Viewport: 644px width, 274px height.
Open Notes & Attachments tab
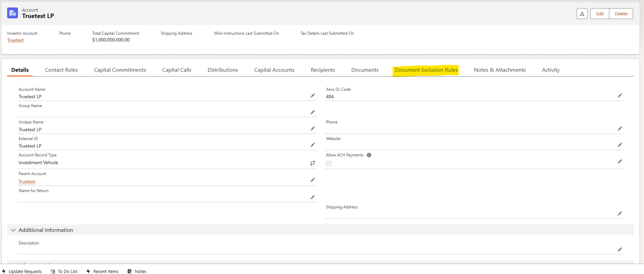pyautogui.click(x=500, y=70)
